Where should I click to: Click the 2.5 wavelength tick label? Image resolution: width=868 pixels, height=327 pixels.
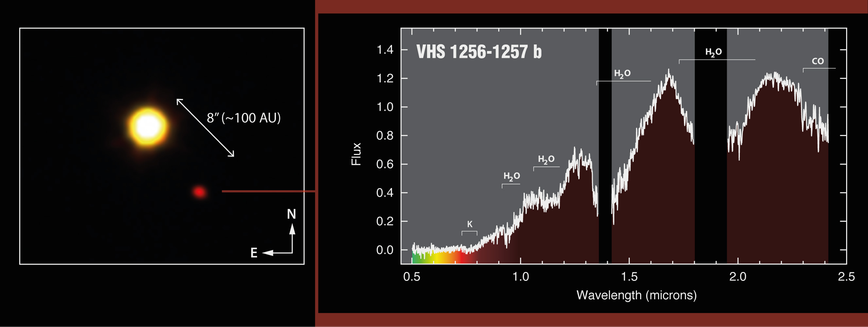(x=846, y=277)
